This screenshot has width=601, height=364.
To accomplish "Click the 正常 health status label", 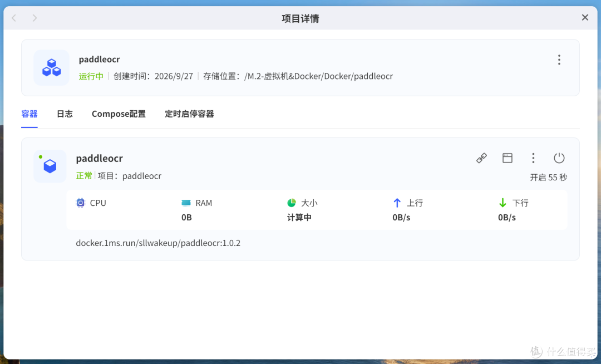I will (84, 176).
